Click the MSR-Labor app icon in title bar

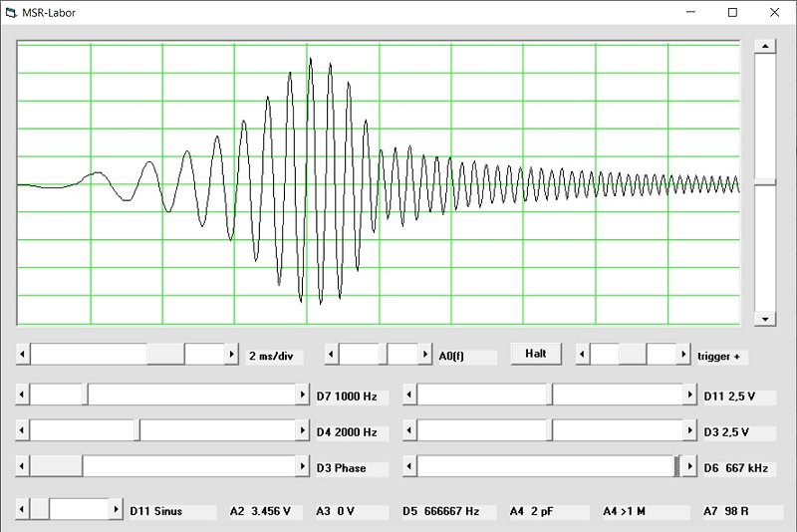pos(11,13)
